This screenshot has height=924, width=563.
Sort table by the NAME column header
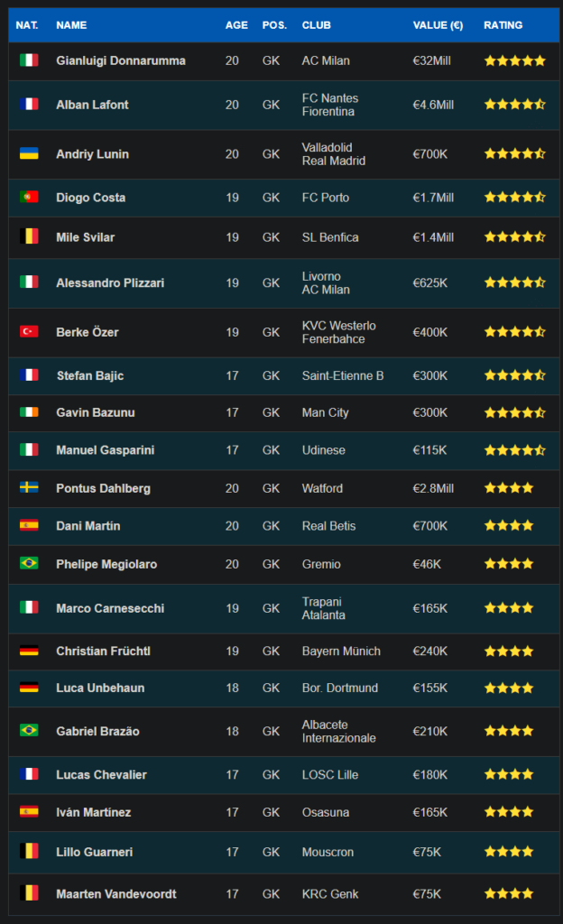[x=71, y=25]
